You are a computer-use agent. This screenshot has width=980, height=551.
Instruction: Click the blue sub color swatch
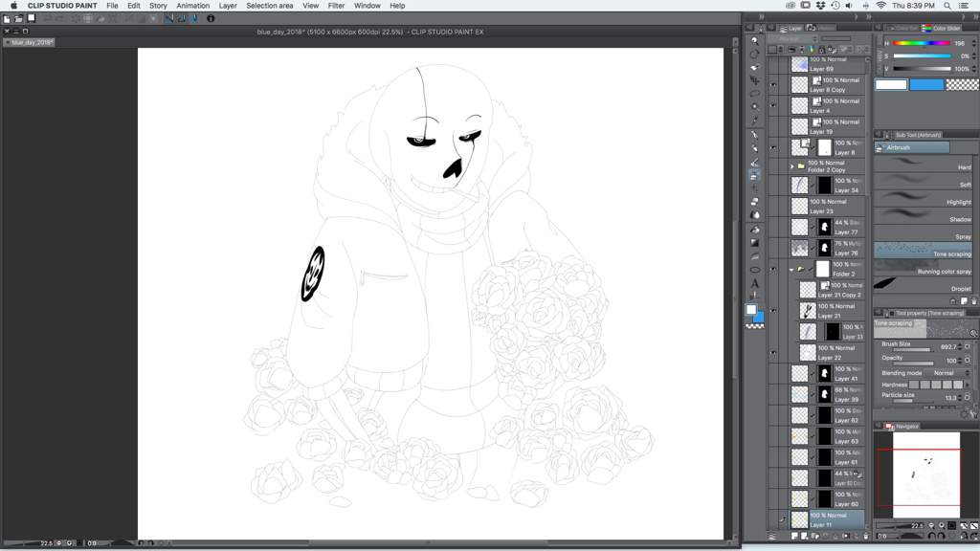click(x=926, y=84)
